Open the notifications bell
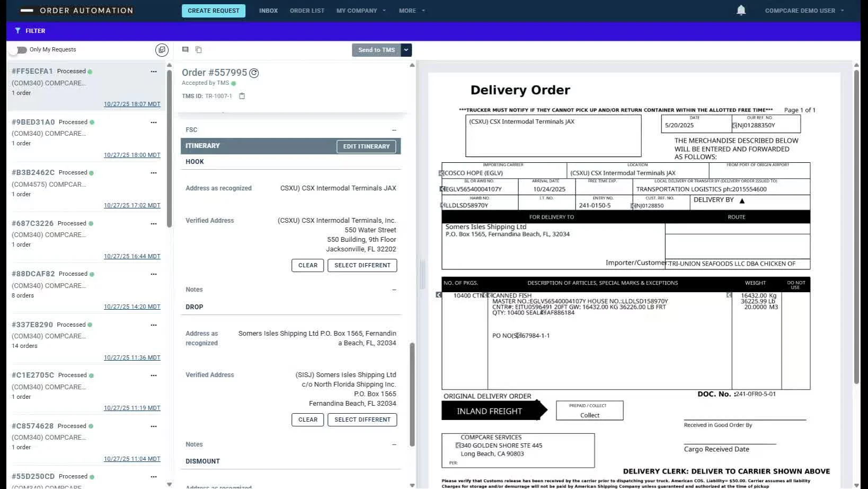Viewport: 868px width, 489px height. [741, 10]
